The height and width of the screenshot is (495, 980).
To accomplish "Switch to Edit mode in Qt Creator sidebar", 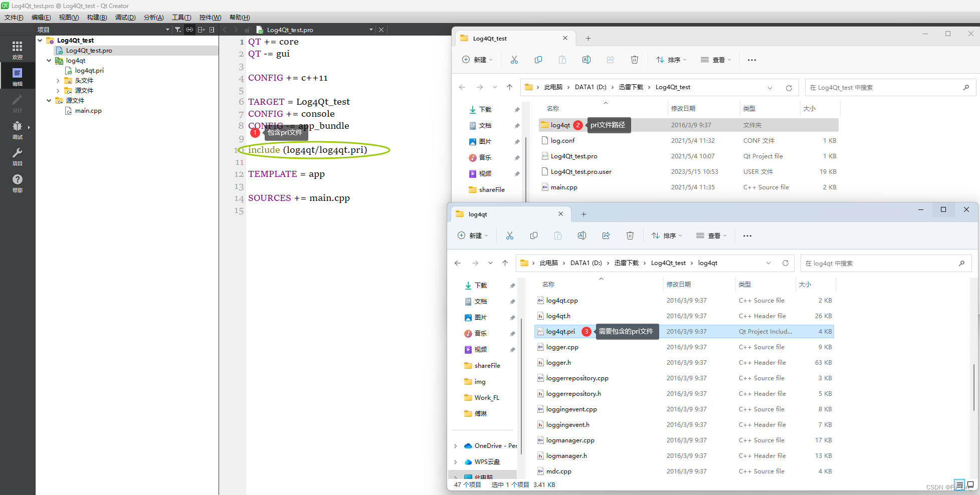I will [x=18, y=76].
